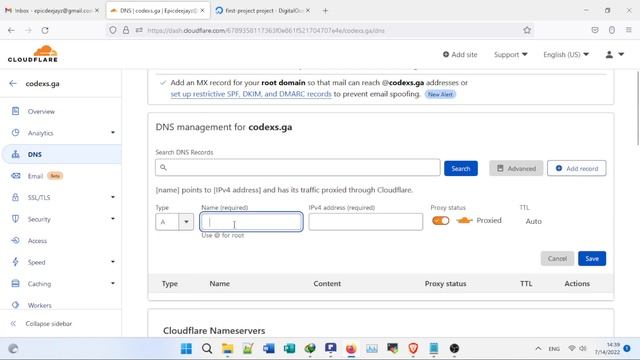
Task: Open Analytics in the sidebar
Action: tap(40, 133)
